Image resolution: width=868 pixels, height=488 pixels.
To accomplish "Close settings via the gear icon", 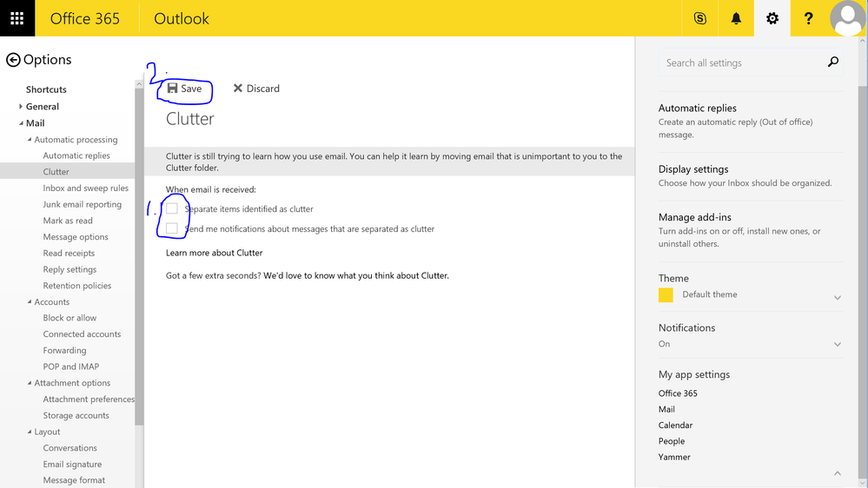I will [x=772, y=18].
